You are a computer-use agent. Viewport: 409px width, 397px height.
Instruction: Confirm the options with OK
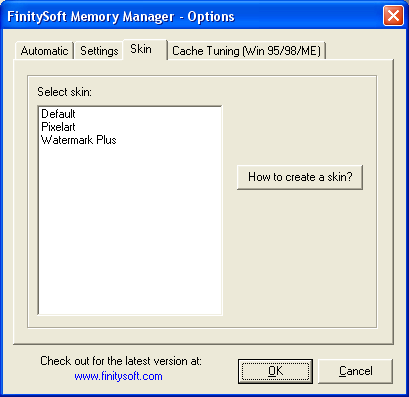click(x=275, y=371)
